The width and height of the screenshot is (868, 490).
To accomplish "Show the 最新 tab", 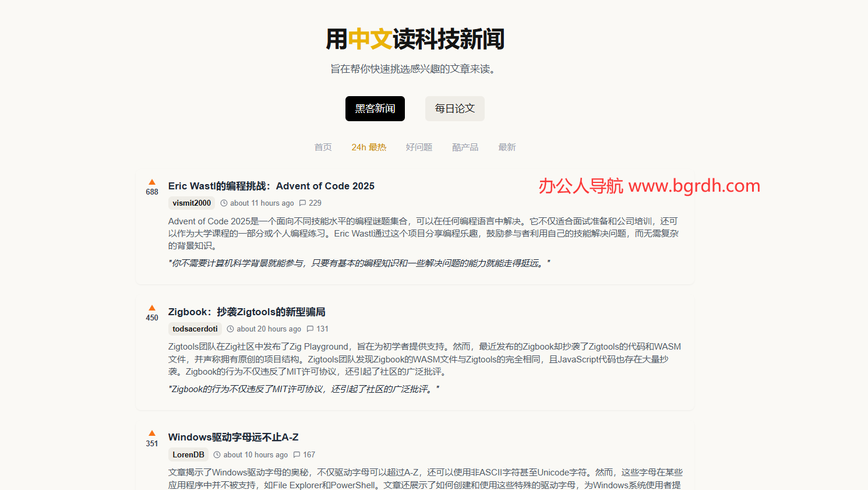I will (507, 147).
